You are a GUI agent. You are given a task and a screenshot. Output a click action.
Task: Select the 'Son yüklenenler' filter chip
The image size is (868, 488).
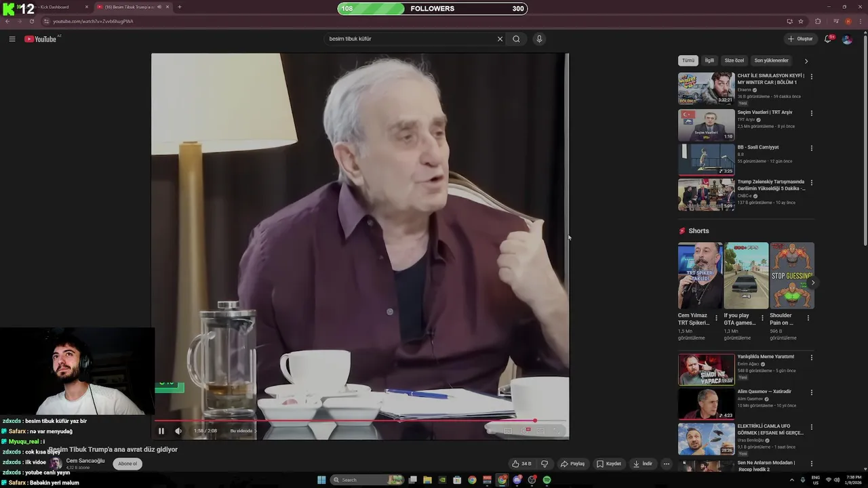pos(772,60)
